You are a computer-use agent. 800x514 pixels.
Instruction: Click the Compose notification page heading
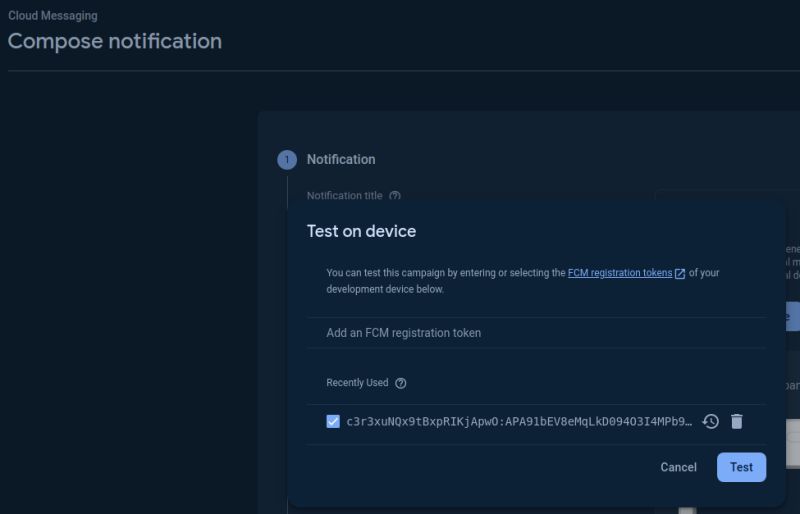coord(115,41)
